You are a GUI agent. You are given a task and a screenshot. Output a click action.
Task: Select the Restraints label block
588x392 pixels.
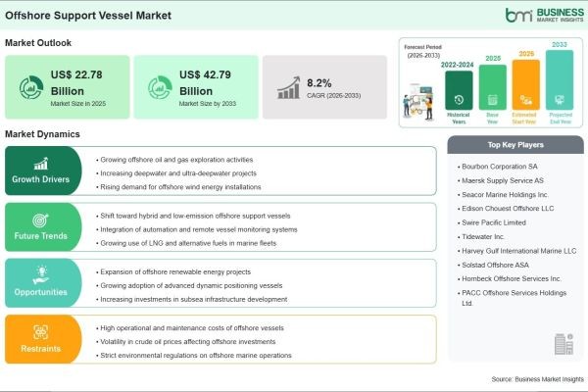[43, 339]
